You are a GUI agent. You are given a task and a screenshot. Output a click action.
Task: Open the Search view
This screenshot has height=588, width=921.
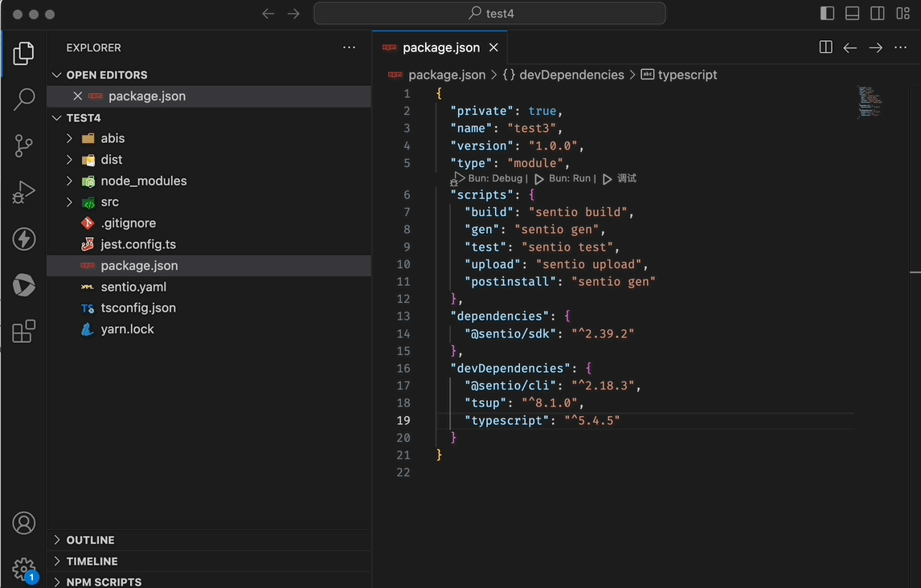(23, 99)
